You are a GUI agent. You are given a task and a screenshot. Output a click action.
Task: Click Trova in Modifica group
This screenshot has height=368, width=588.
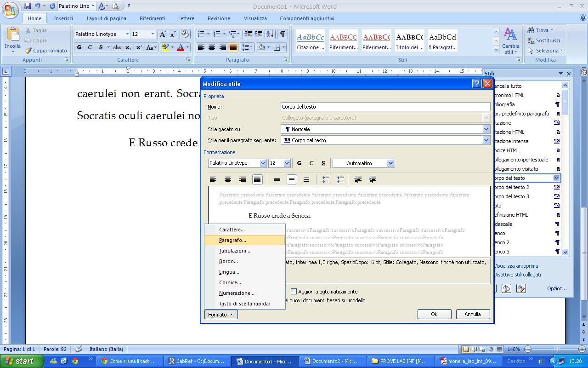pyautogui.click(x=541, y=30)
